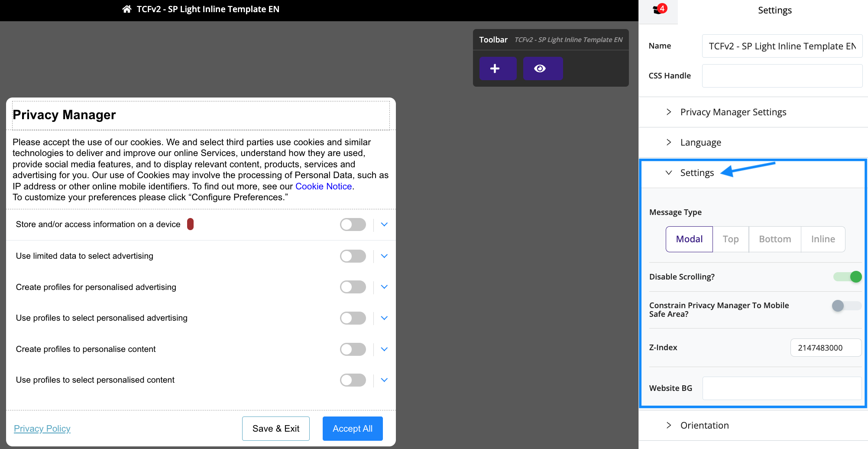This screenshot has height=449, width=868.
Task: Click the Accept All button
Action: point(353,429)
